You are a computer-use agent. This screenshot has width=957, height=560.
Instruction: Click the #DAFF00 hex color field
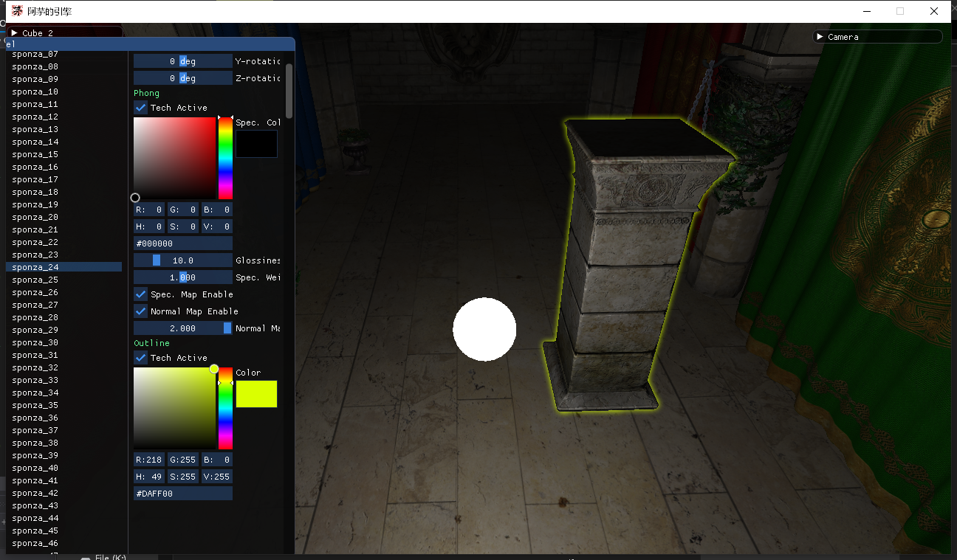pos(182,494)
